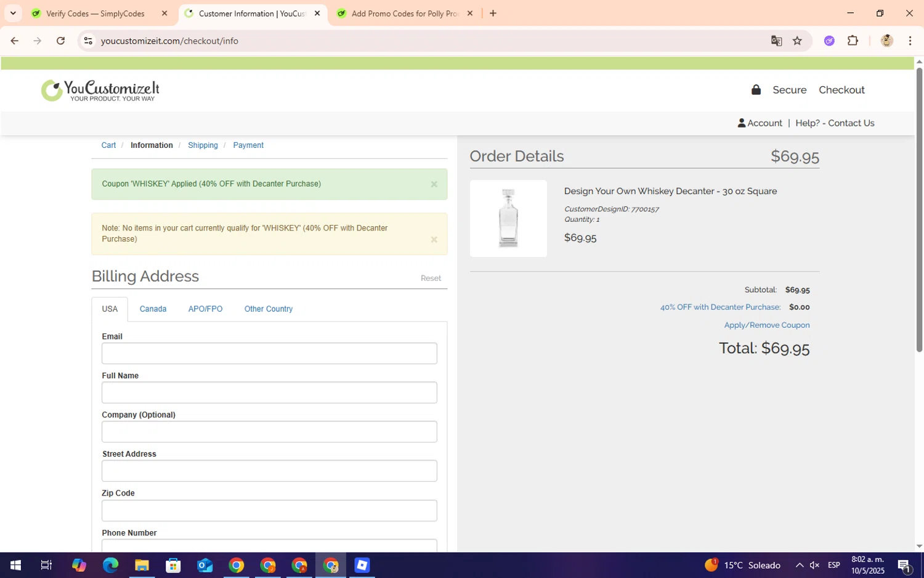Click the Company (Optional) field
The image size is (924, 578).
269,431
